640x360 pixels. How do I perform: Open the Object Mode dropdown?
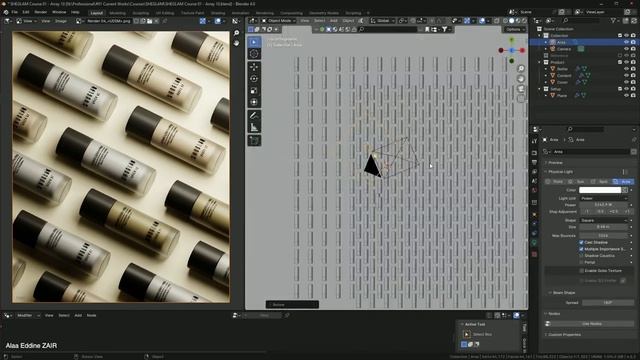(278, 20)
